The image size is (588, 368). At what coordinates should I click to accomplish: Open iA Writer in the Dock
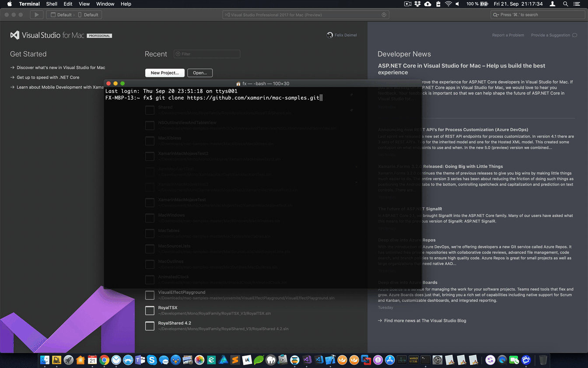(x=247, y=360)
